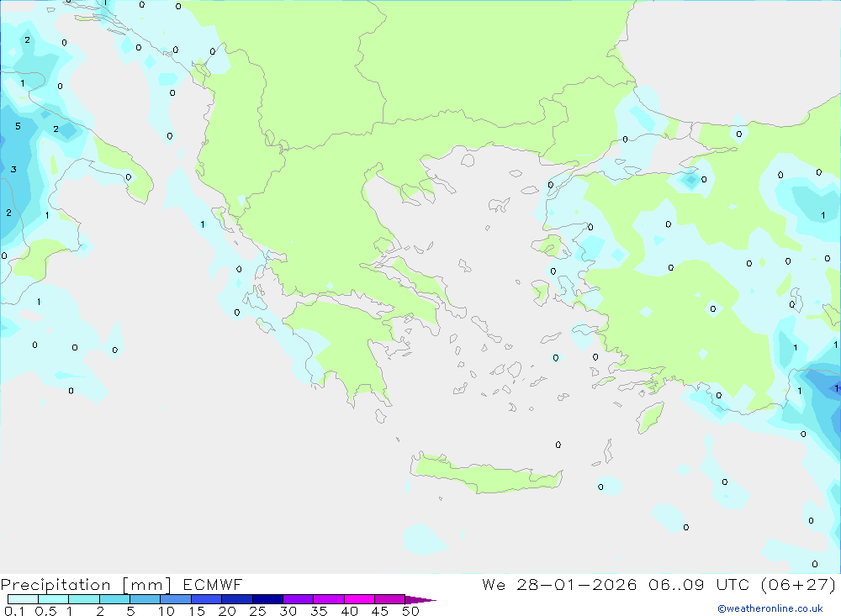The image size is (841, 616).
Task: Click the 45–50 mm legend color swatch
Action: pos(390,599)
